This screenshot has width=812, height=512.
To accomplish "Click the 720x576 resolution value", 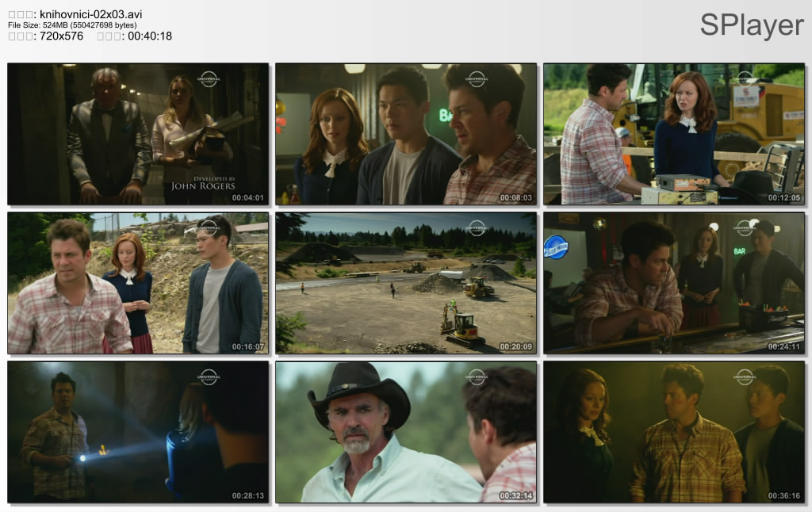I will pyautogui.click(x=61, y=36).
